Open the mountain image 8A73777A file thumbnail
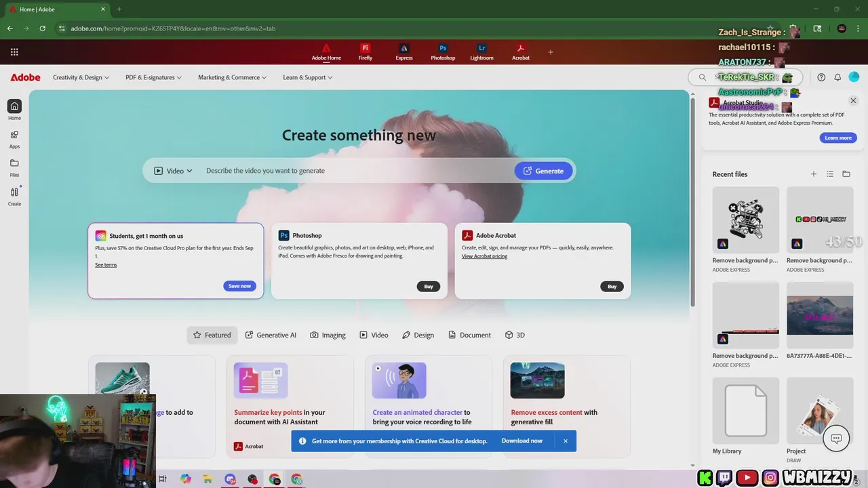The height and width of the screenshot is (488, 868). pyautogui.click(x=820, y=315)
